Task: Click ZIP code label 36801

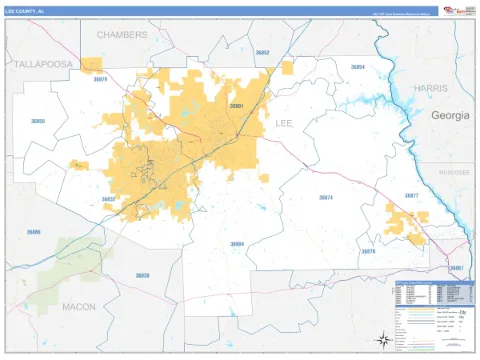Action: coord(237,106)
